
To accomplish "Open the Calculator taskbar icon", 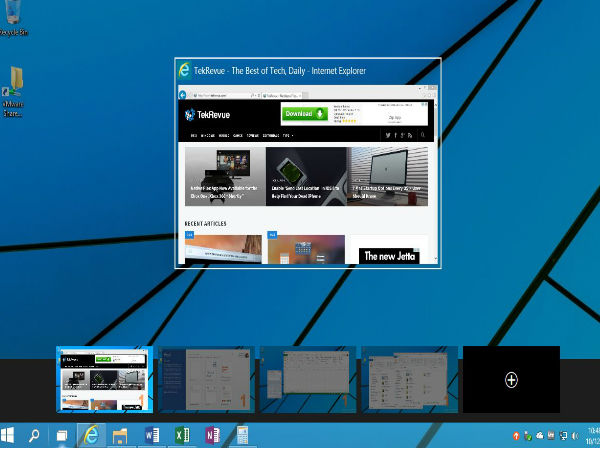I will pos(243,435).
